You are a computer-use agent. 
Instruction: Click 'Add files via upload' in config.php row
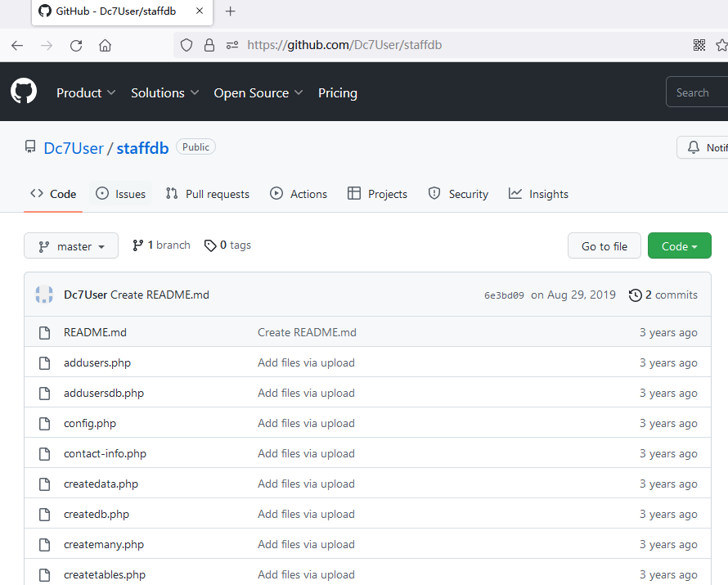pyautogui.click(x=306, y=424)
